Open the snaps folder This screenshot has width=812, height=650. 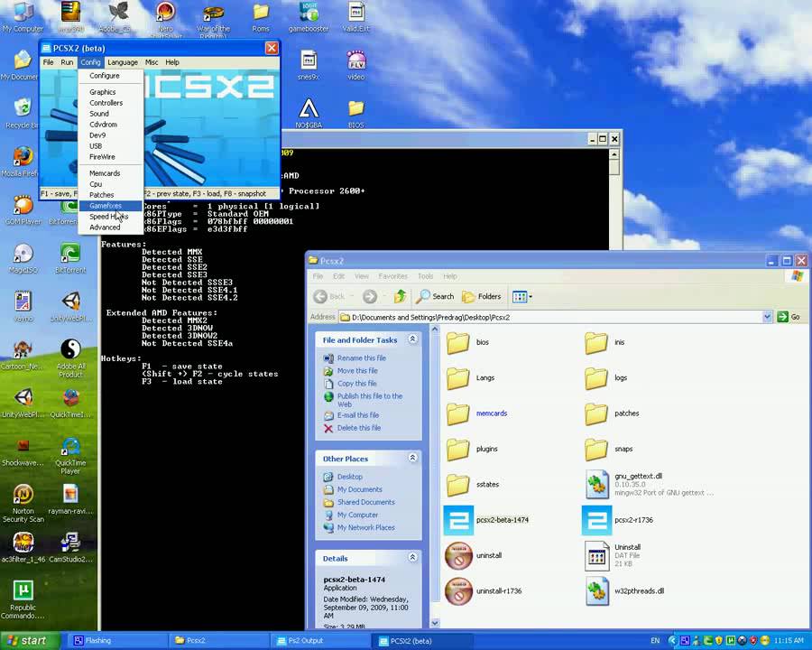596,449
